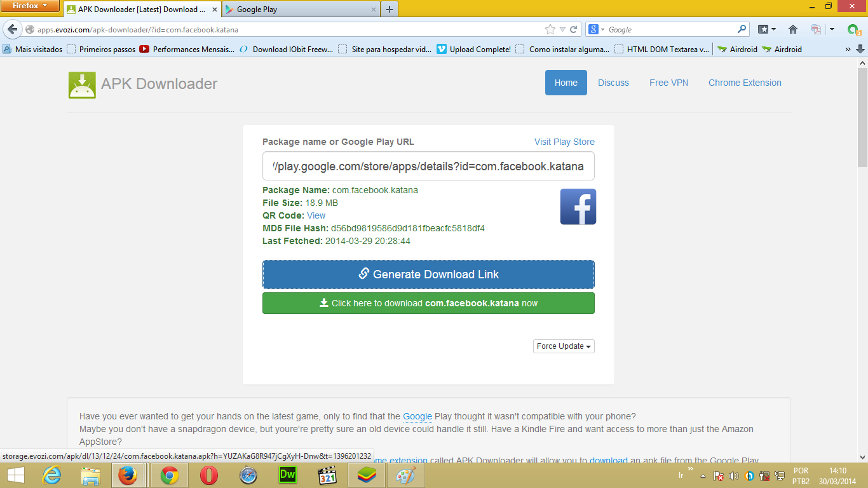Click the File Size 18.9 MB text

[x=300, y=203]
